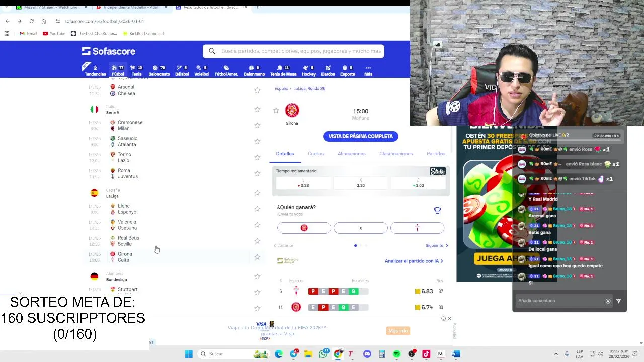Image resolution: width=644 pixels, height=362 pixels.
Task: Open the Chrome apps grid
Action: (x=7, y=33)
